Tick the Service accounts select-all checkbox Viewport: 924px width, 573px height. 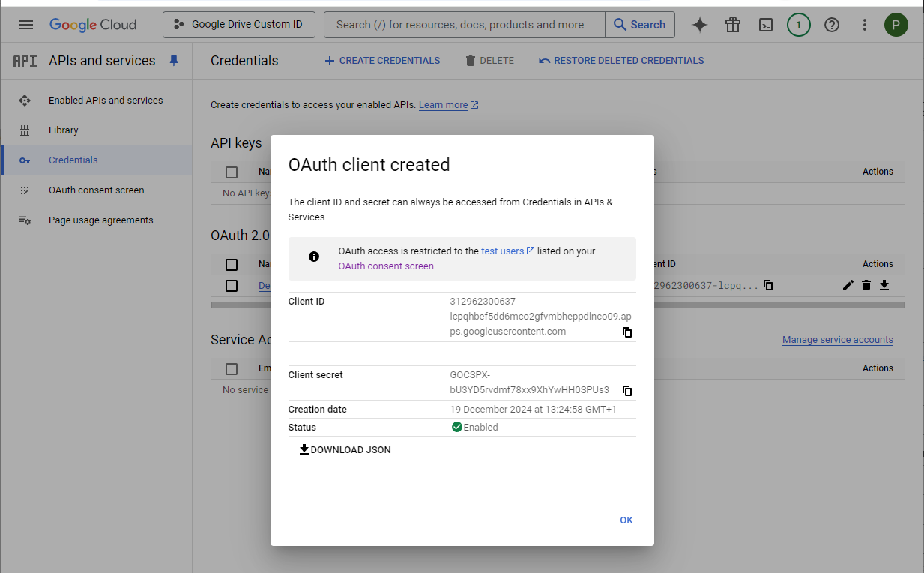[232, 367]
